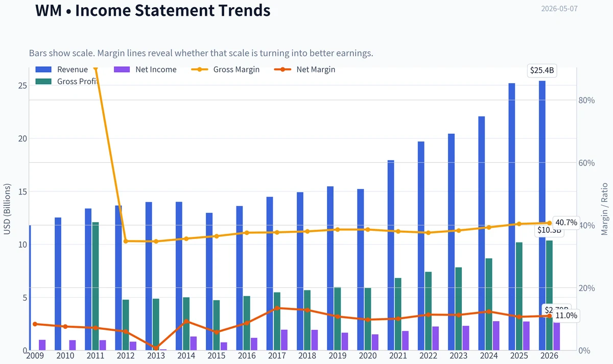Click the 20% right-axis tick label
Image resolution: width=613 pixels, height=364 pixels.
pyautogui.click(x=587, y=288)
